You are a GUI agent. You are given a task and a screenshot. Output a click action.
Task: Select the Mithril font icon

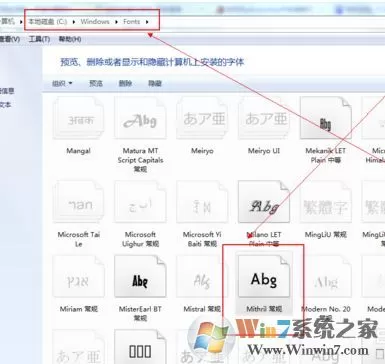264,276
